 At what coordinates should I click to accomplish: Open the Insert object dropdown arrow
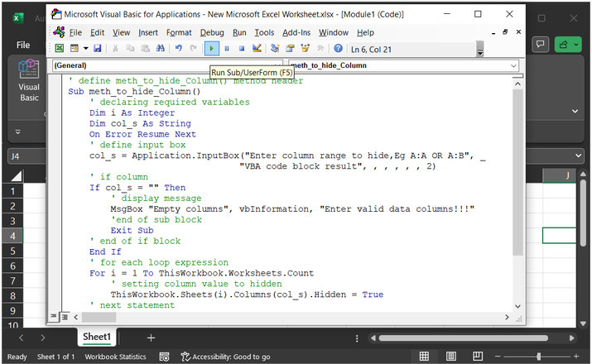tap(86, 48)
